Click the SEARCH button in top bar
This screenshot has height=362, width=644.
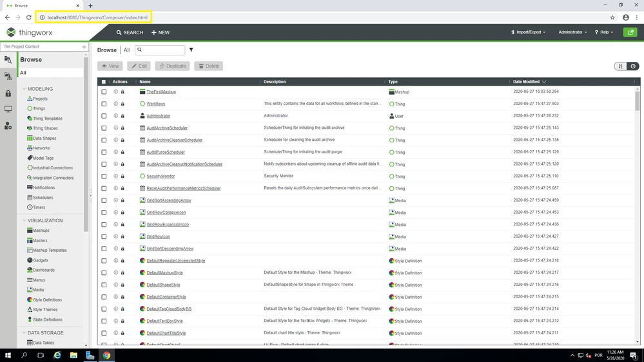tap(130, 32)
